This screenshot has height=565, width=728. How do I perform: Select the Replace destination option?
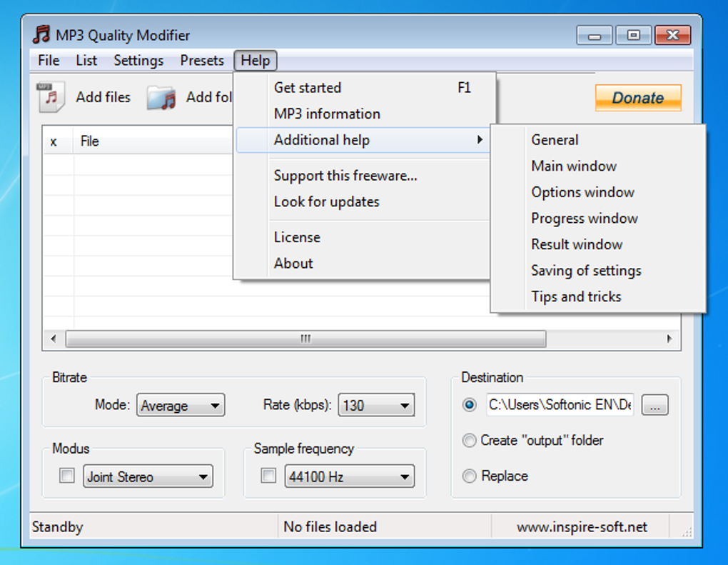point(470,476)
